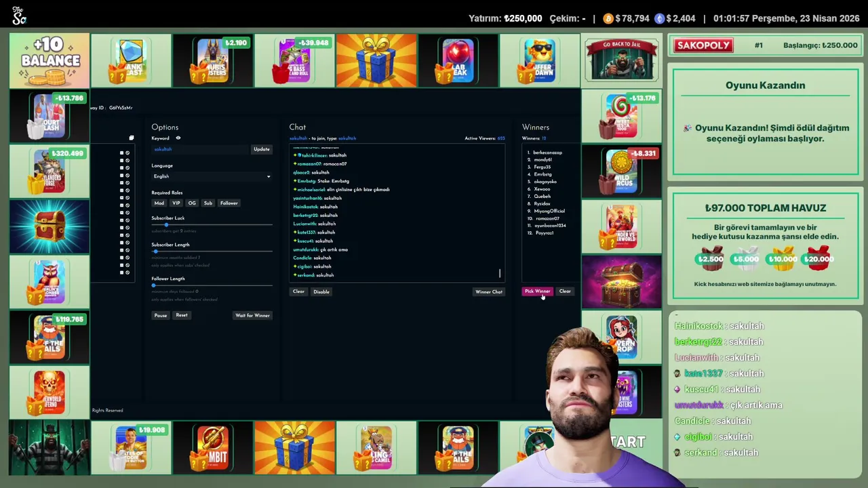The image size is (868, 488).
Task: Open Winner Chat
Action: click(x=489, y=291)
